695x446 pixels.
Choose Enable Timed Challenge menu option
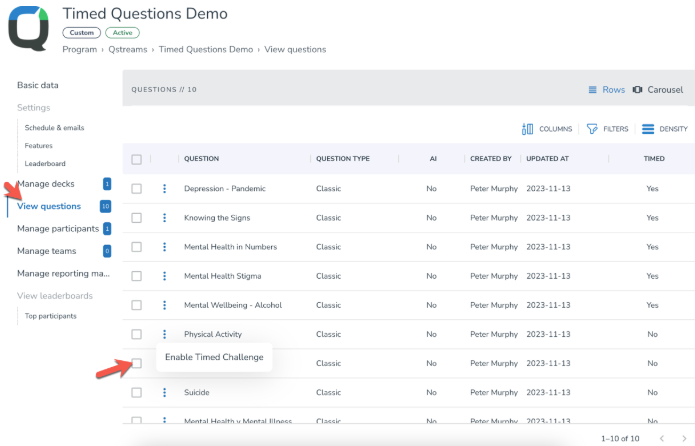[214, 357]
